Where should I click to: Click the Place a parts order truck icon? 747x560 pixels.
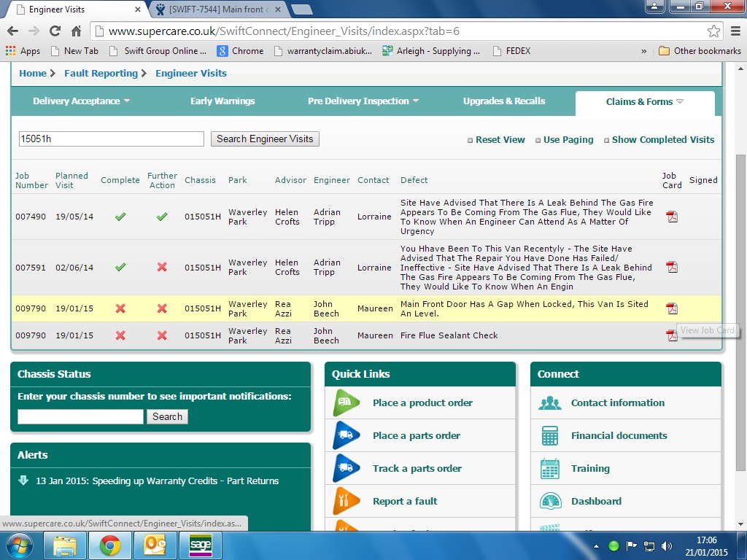coord(347,435)
